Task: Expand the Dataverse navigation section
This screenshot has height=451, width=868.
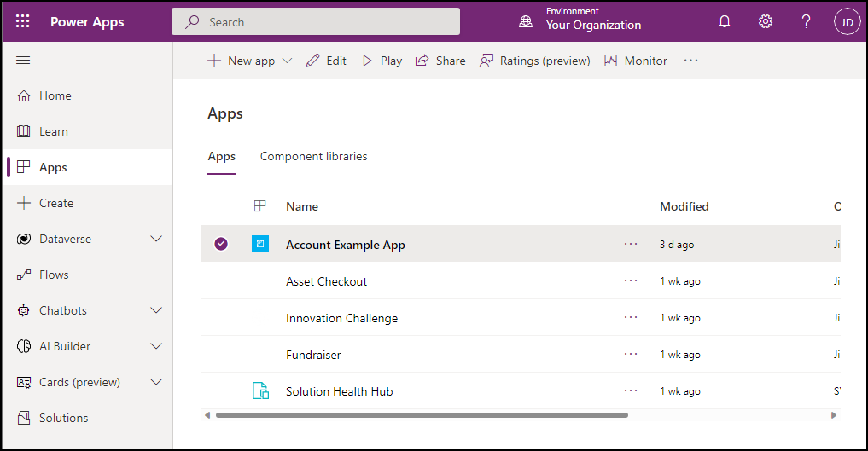Action: click(x=156, y=240)
